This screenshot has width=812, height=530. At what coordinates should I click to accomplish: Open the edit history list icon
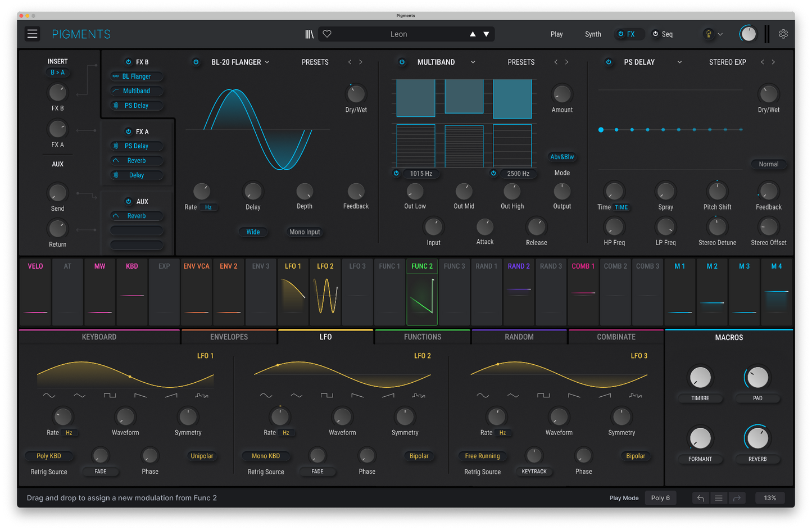718,498
